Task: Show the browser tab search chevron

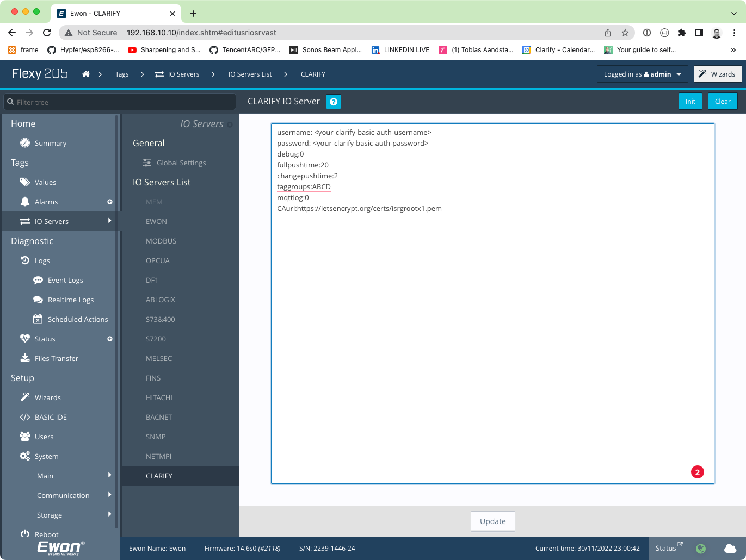Action: click(734, 14)
